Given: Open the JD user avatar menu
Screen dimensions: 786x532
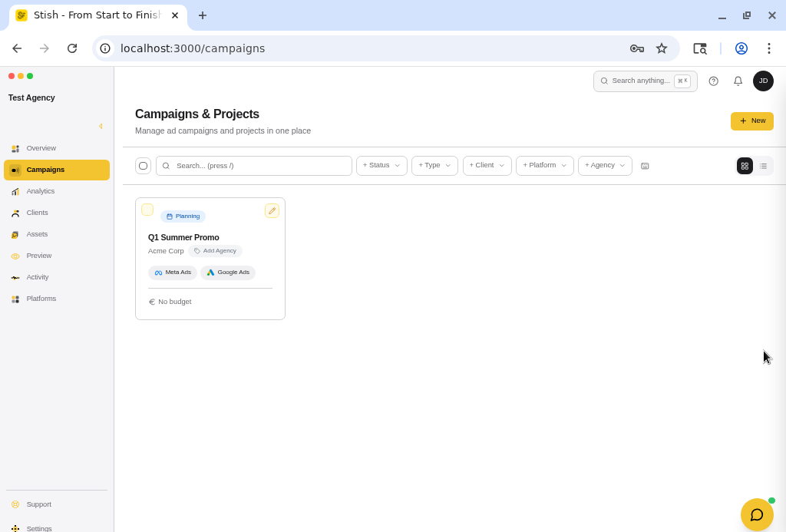Looking at the screenshot, I should pyautogui.click(x=763, y=81).
